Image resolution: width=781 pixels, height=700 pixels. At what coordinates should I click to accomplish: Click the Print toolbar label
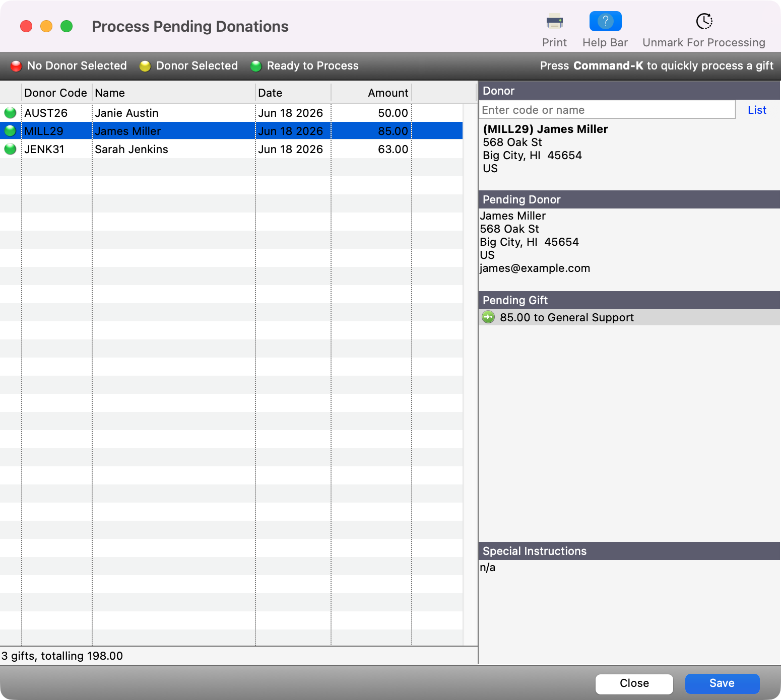[x=554, y=42]
